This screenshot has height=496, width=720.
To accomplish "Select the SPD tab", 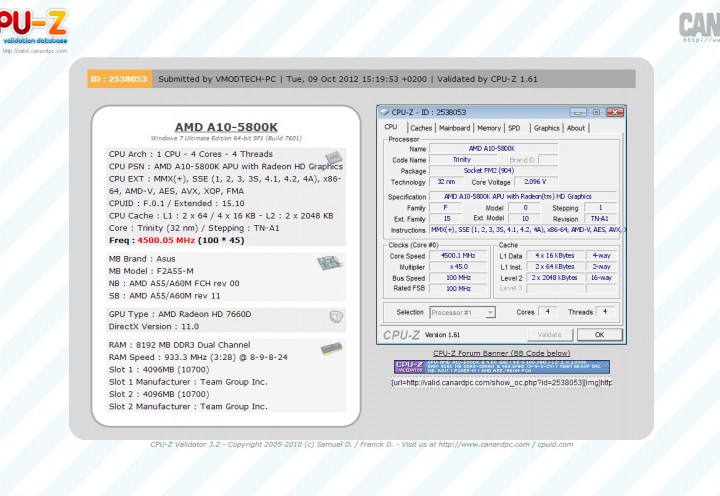I will (x=514, y=128).
